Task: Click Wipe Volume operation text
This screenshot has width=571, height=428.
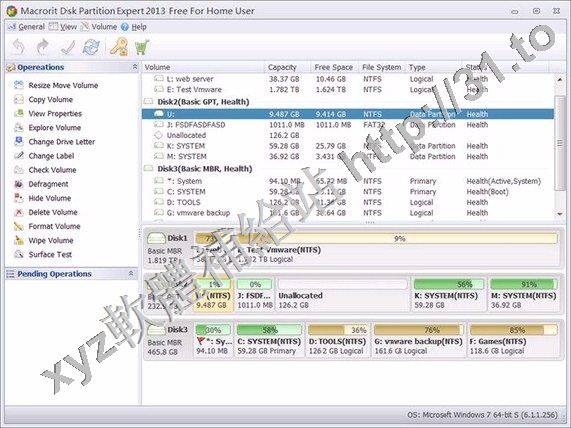Action: pyautogui.click(x=51, y=240)
